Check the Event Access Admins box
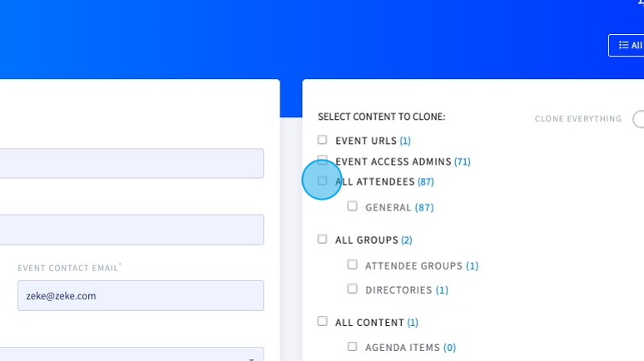 (x=322, y=161)
